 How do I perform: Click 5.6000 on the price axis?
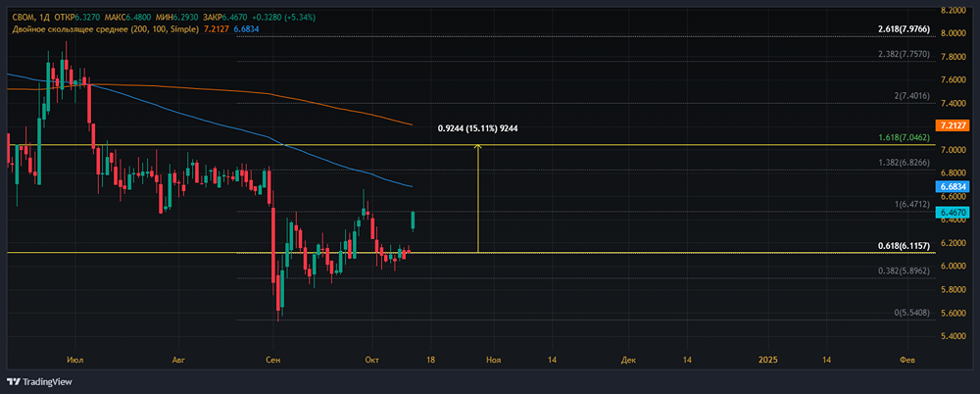click(954, 313)
